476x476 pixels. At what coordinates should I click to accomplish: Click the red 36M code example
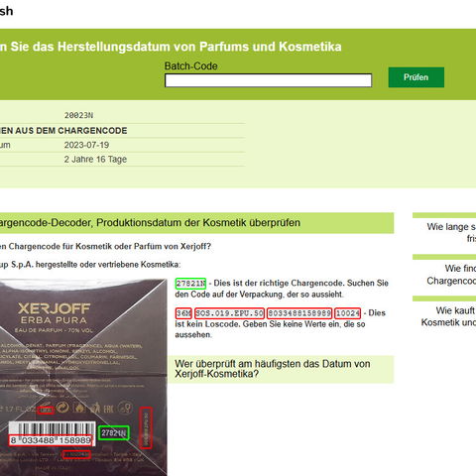(183, 313)
